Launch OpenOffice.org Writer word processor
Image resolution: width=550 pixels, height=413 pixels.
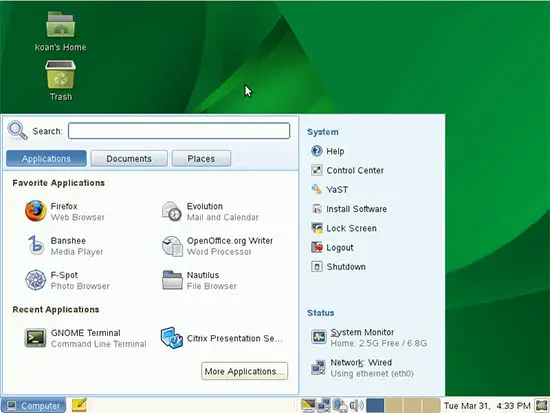pyautogui.click(x=217, y=246)
